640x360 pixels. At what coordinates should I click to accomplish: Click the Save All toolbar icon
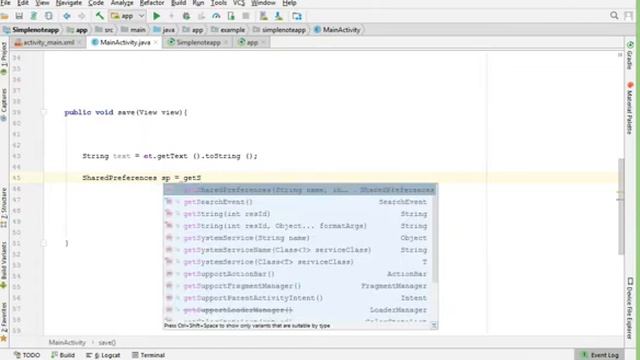click(x=19, y=16)
